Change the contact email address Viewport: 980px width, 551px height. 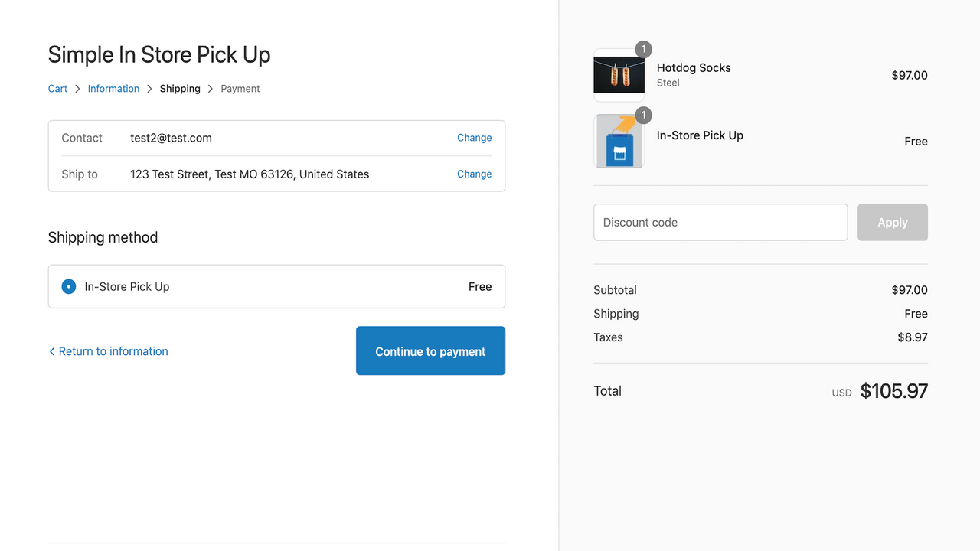(474, 138)
